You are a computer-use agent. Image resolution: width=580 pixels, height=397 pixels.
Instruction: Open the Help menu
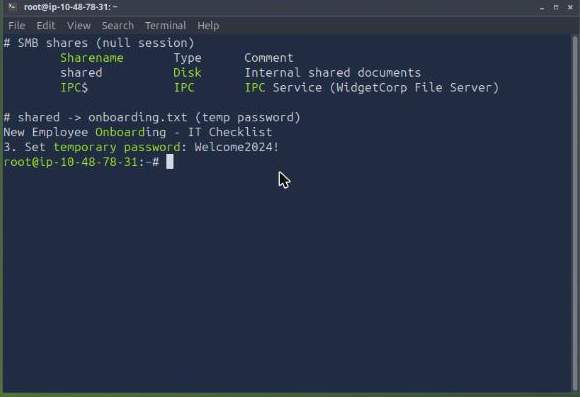pyautogui.click(x=208, y=26)
